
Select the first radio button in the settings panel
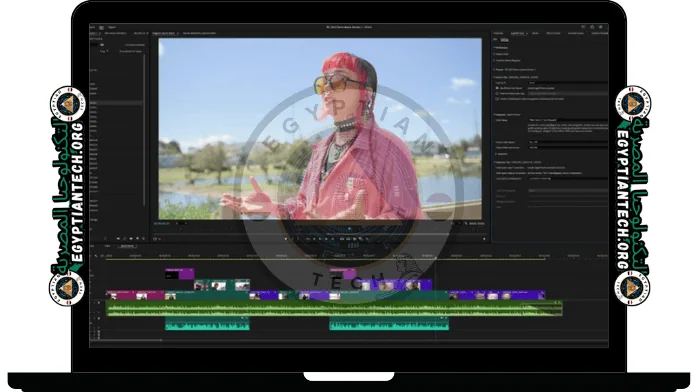[497, 88]
